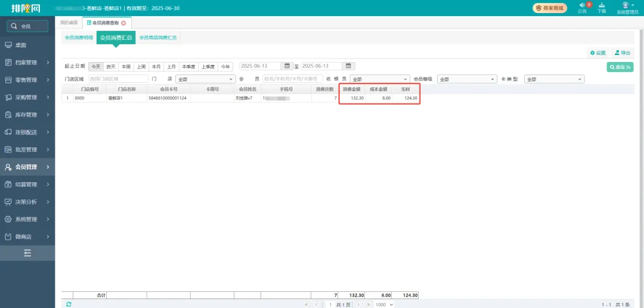The image size is (644, 308).
Task: Open the 连锁配送 sidebar menu
Action: click(x=27, y=132)
